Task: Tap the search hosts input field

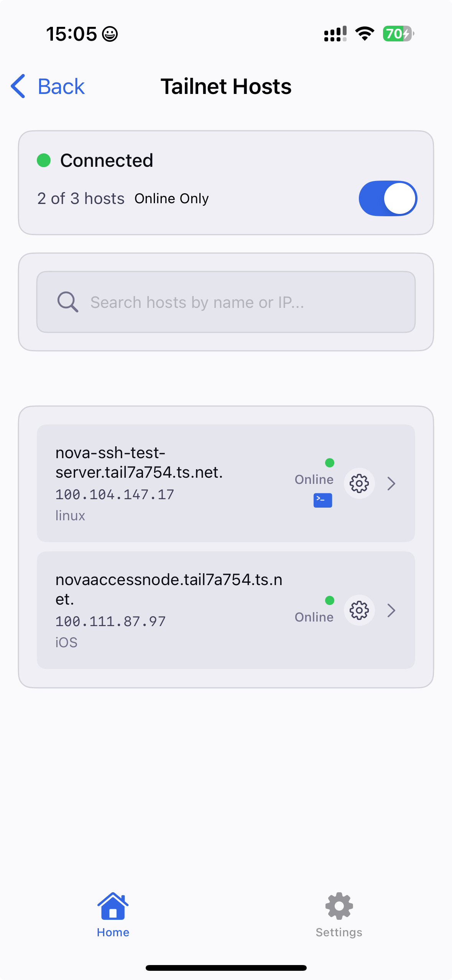Action: tap(226, 302)
